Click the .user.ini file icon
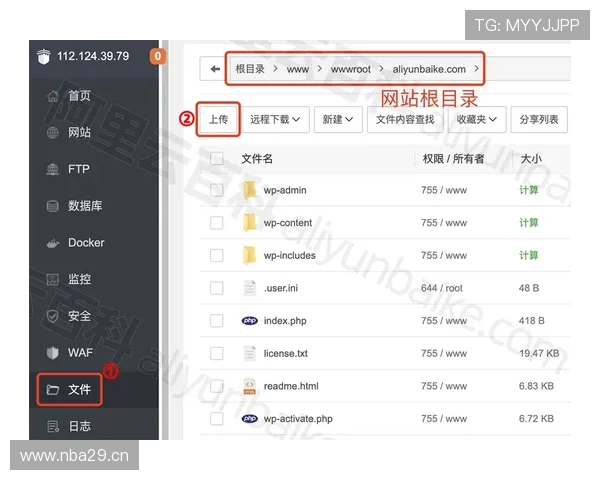This screenshot has width=600, height=480. click(x=249, y=288)
